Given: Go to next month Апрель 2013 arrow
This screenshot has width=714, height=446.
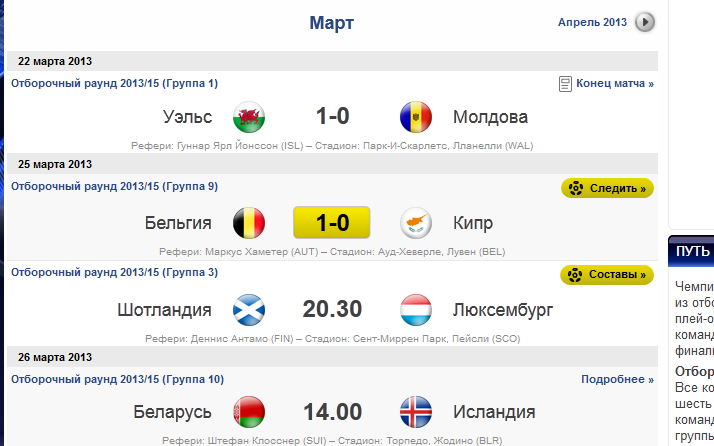Looking at the screenshot, I should click(645, 22).
